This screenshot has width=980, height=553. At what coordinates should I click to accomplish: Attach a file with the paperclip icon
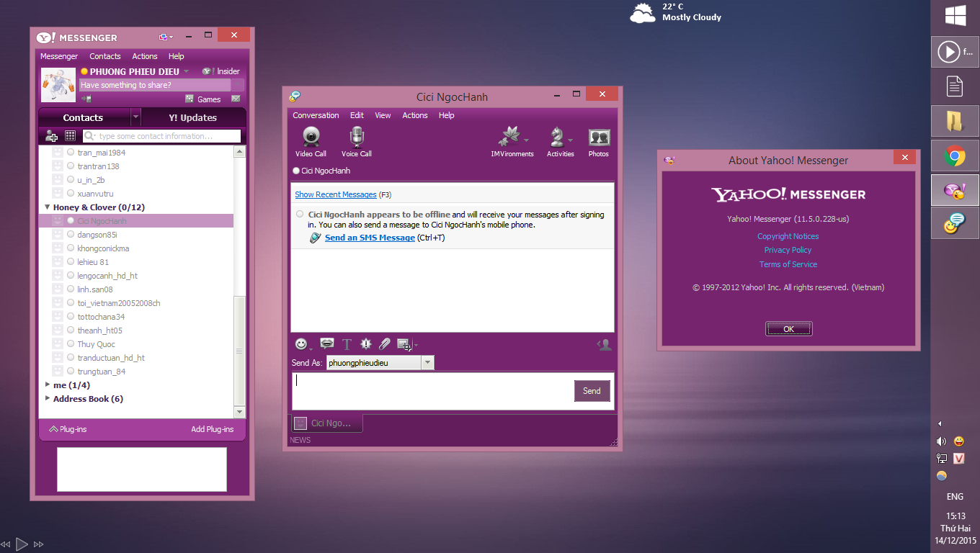click(385, 344)
